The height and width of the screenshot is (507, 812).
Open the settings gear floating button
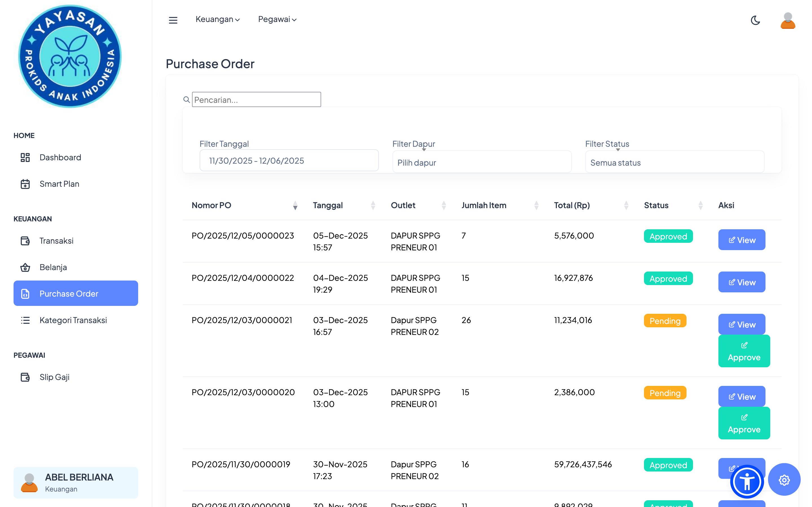[784, 480]
